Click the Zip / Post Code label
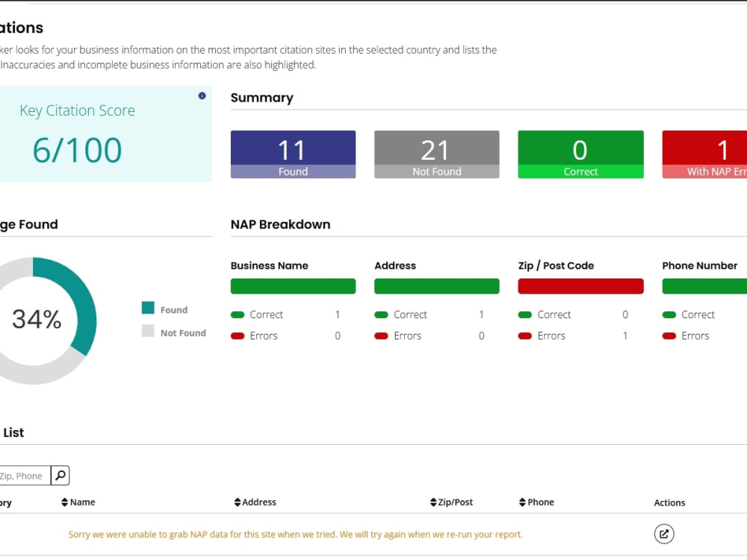 pos(556,266)
